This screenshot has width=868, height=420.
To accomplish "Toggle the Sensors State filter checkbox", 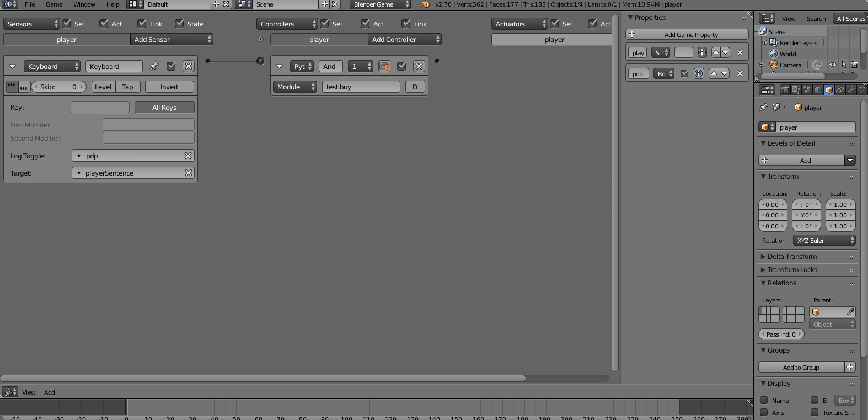I will 179,23.
